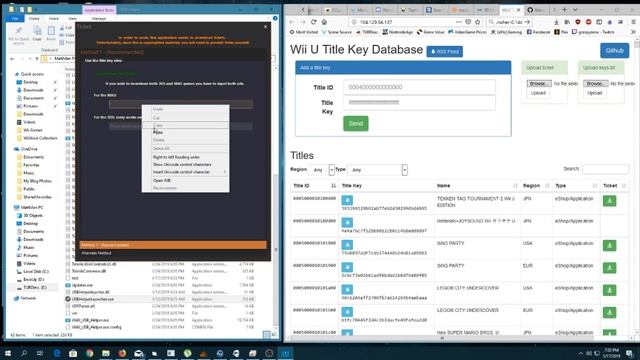Open Firefox from the taskbar
This screenshot has width=640, height=360.
coord(122,353)
